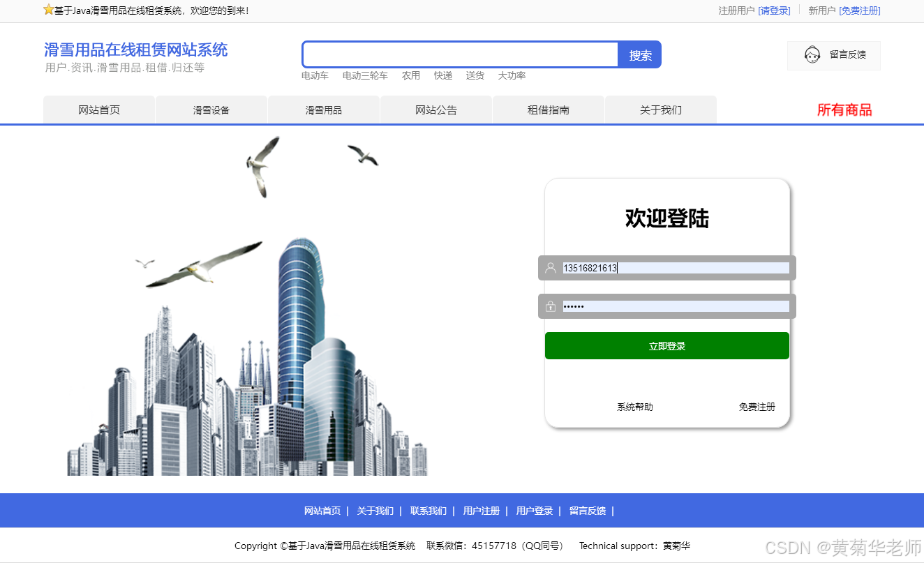The image size is (924, 563).
Task: Click the 大功率 search keyword
Action: click(512, 75)
